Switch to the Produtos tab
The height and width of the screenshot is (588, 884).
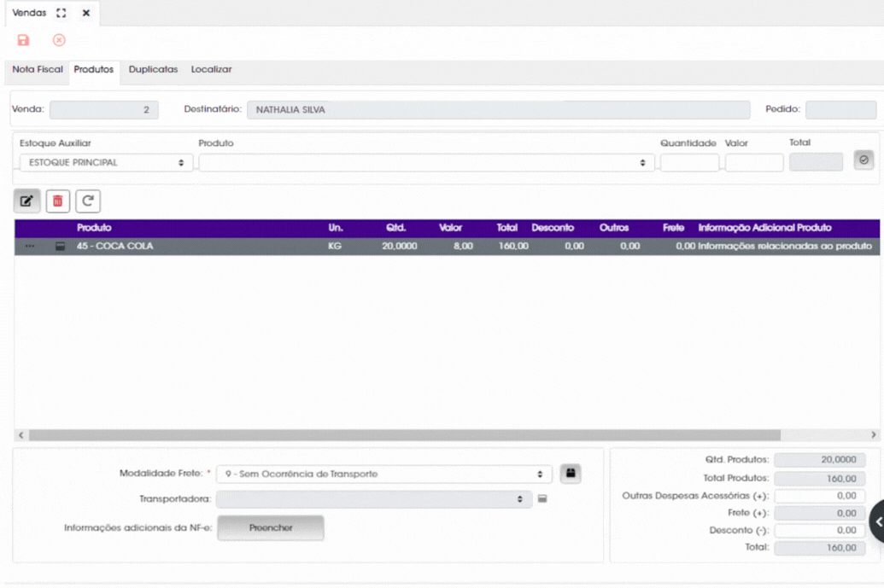94,69
